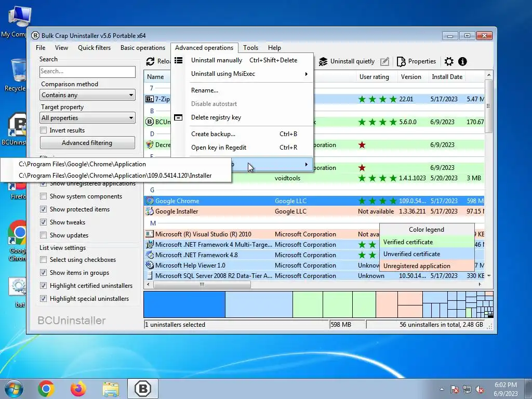Open Windows Explorer from the taskbar
This screenshot has width=532, height=399.
tap(111, 389)
